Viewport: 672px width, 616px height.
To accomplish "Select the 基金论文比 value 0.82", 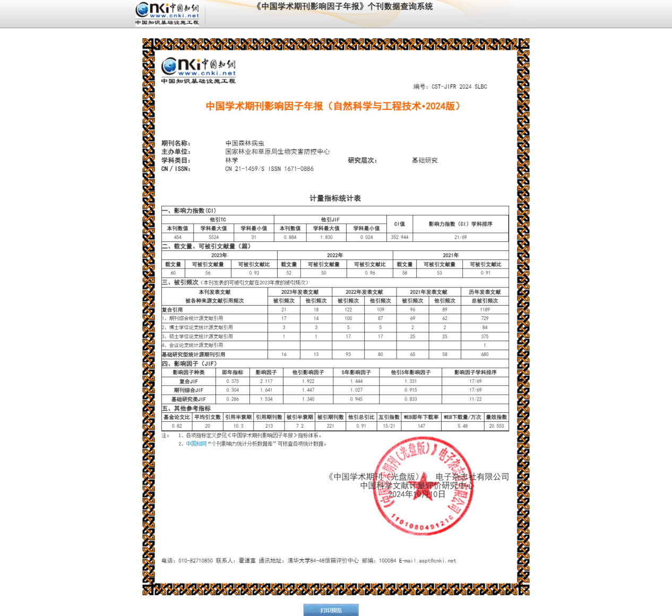I will [177, 426].
